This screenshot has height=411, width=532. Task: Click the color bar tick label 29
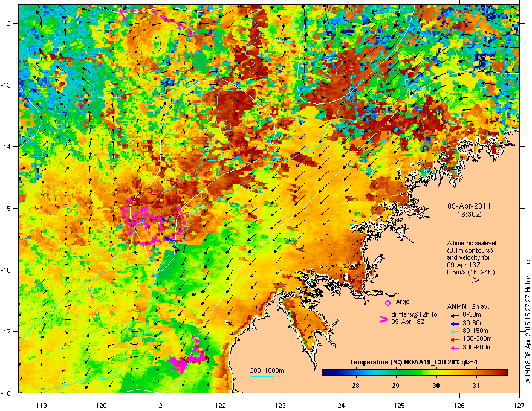point(395,386)
